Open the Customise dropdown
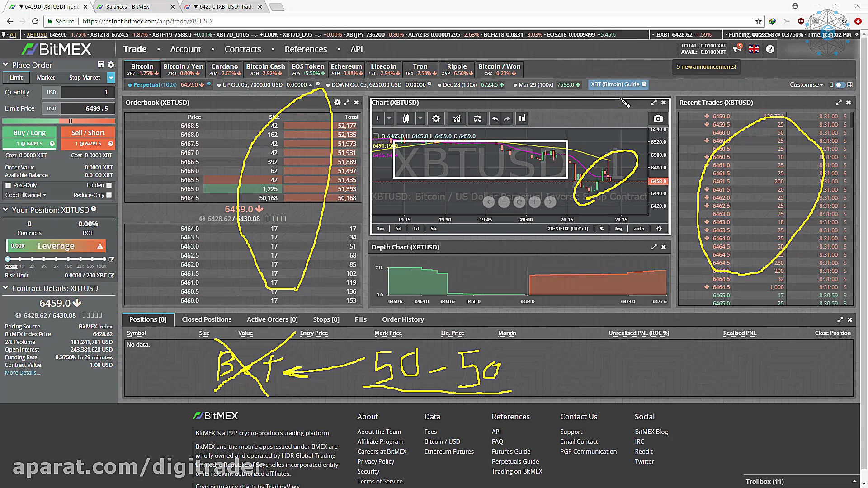Viewport: 868px width, 488px height. click(x=806, y=84)
